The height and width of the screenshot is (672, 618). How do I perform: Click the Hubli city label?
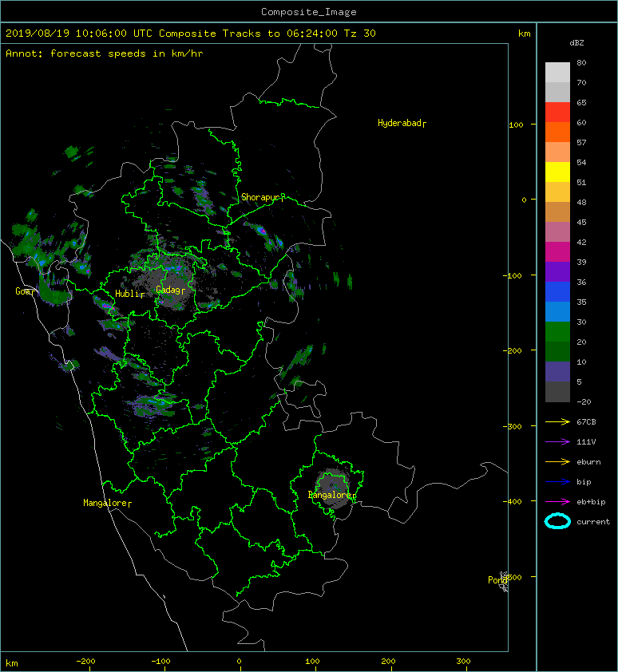(x=129, y=294)
